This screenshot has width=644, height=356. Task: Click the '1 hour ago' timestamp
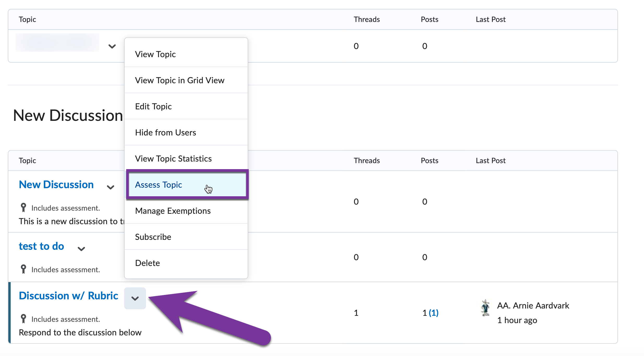pyautogui.click(x=517, y=320)
